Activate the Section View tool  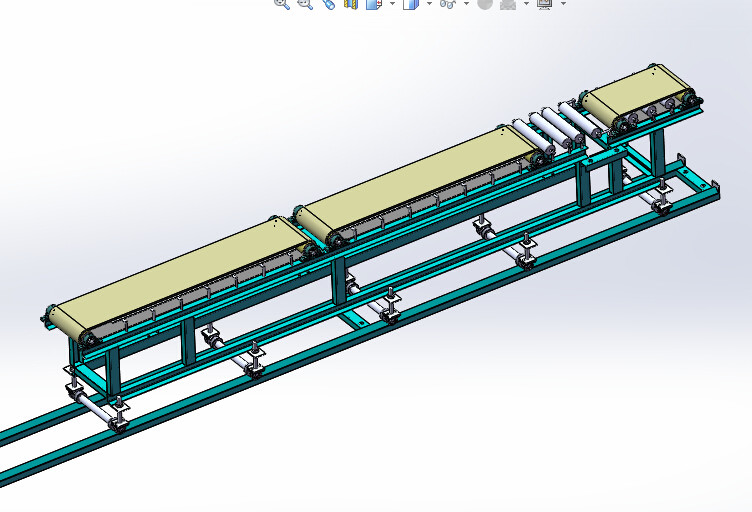(x=351, y=3)
